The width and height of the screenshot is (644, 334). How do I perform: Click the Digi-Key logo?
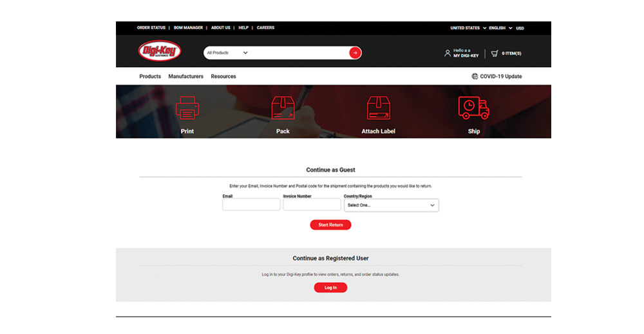(x=160, y=52)
